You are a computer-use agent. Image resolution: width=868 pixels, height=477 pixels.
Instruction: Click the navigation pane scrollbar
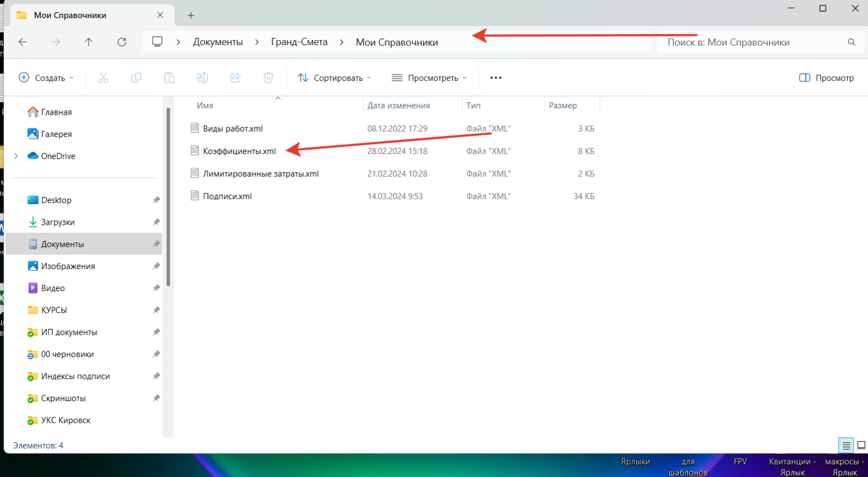[x=168, y=197]
